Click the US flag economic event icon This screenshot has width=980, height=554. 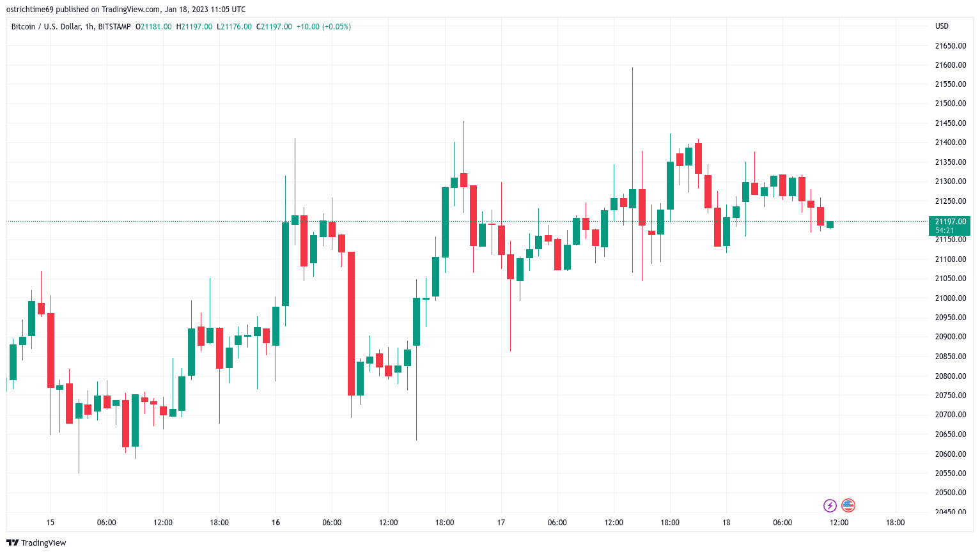pos(848,506)
